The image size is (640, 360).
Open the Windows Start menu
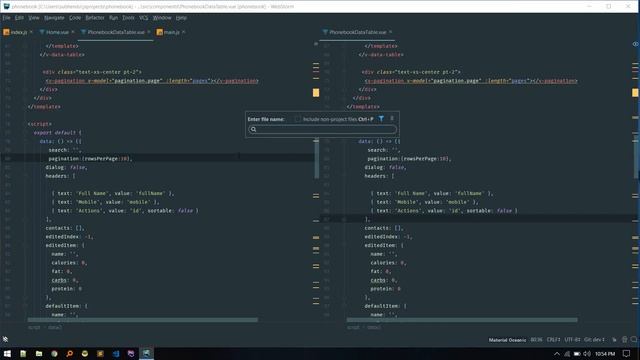7,353
